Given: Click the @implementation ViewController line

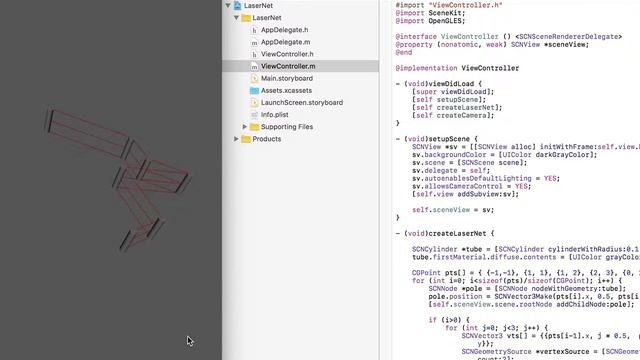Looking at the screenshot, I should (457, 68).
